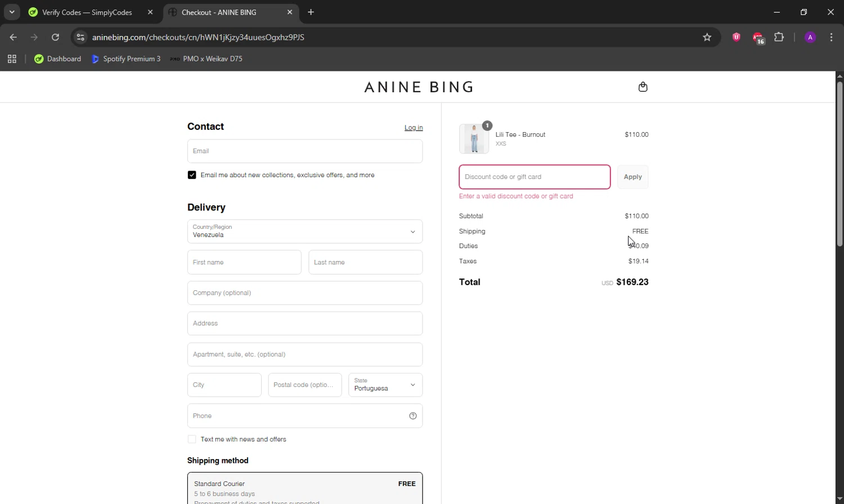This screenshot has height=504, width=844.
Task: Reload the current page
Action: point(55,37)
